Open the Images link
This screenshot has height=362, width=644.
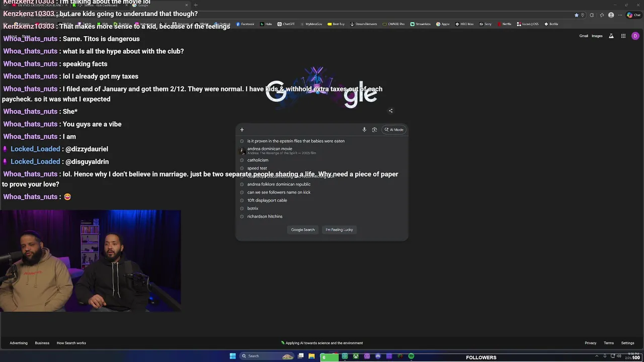[x=597, y=36]
